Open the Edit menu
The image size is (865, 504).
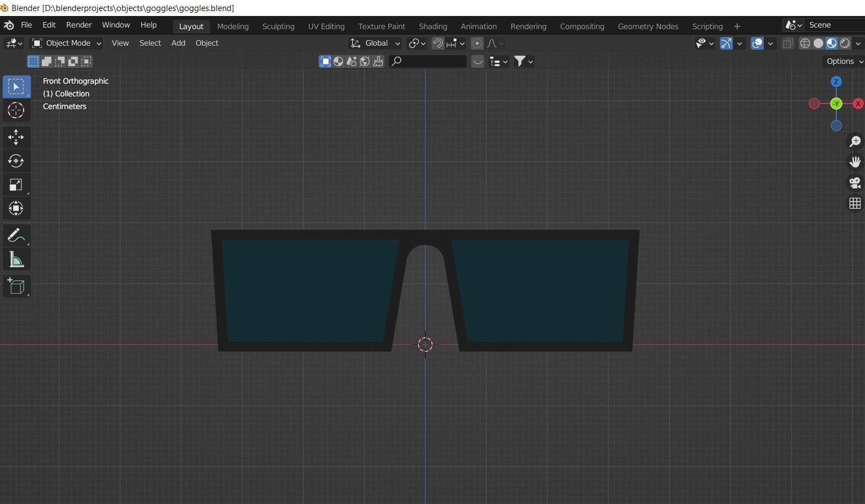pyautogui.click(x=49, y=25)
